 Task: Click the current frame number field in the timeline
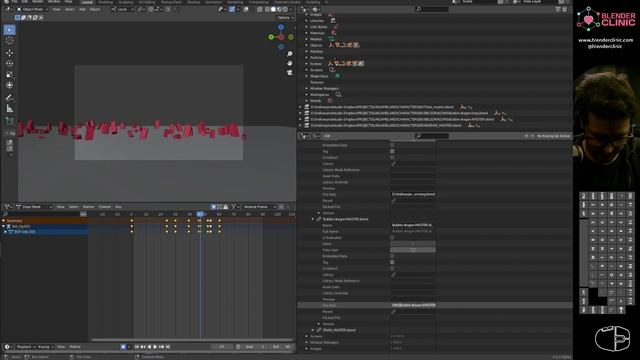click(x=222, y=347)
